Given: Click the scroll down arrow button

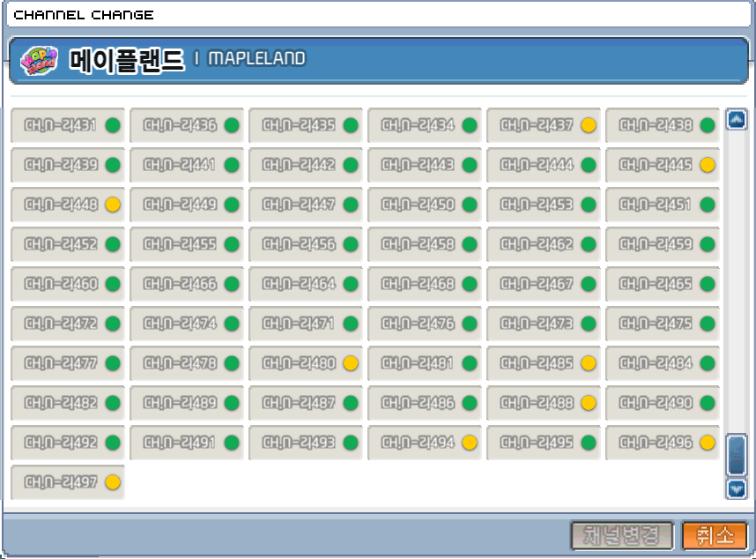Looking at the screenshot, I should (736, 488).
